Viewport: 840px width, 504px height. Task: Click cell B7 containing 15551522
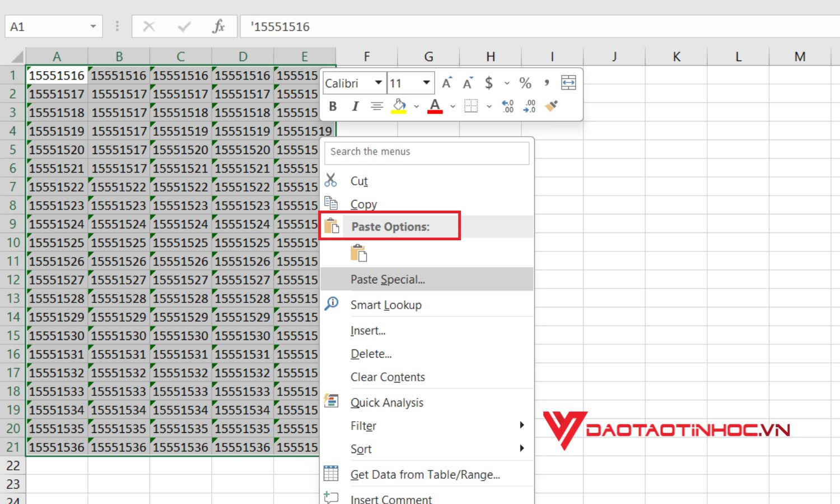(119, 186)
